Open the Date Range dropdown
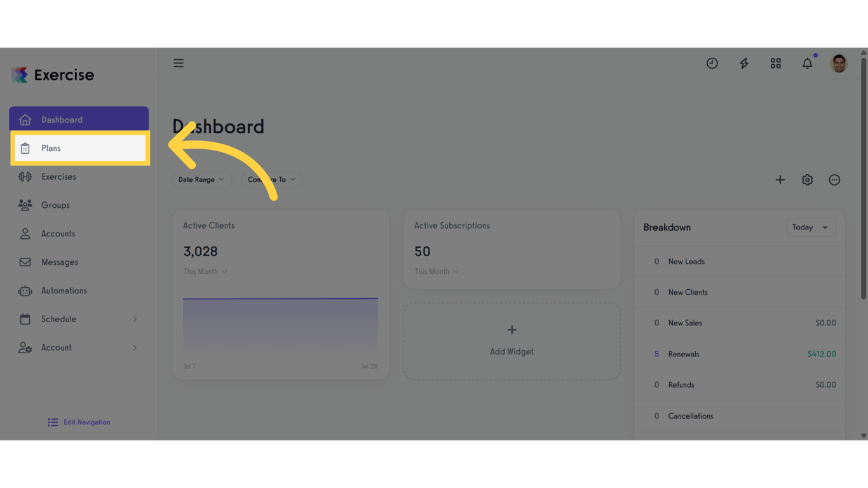The height and width of the screenshot is (488, 868). pyautogui.click(x=201, y=180)
